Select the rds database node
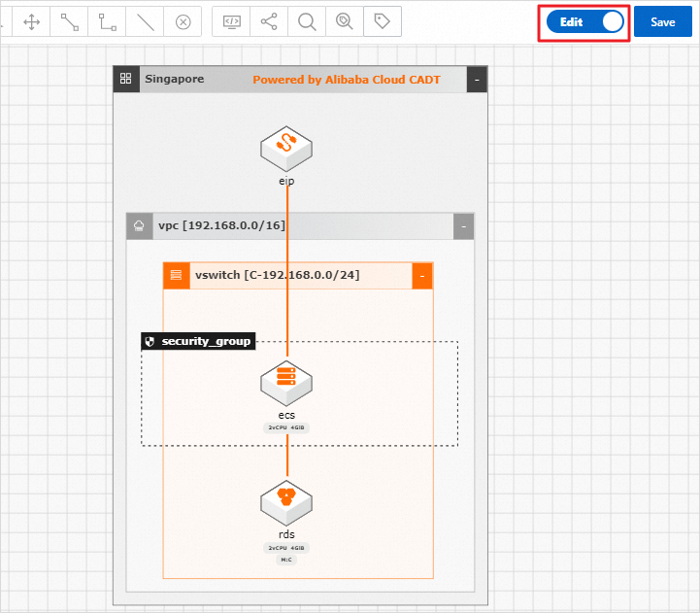Image resolution: width=700 pixels, height=613 pixels. point(286,503)
